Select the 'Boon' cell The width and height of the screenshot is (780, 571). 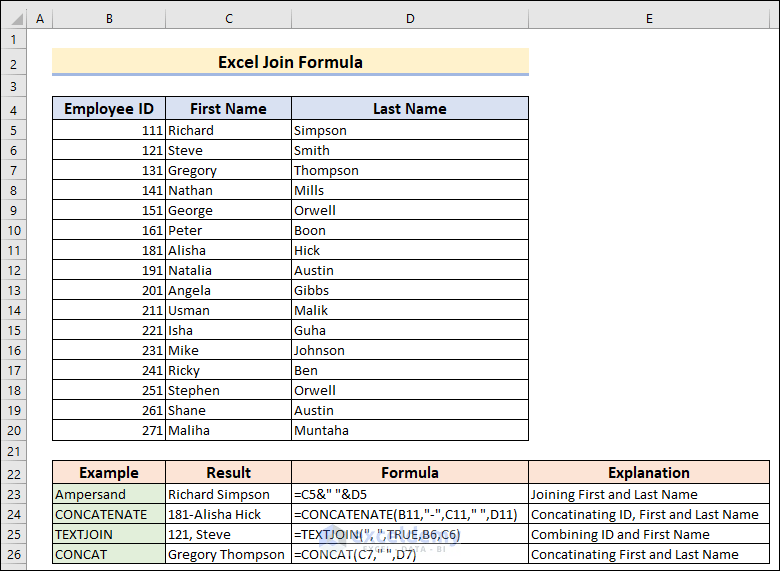(410, 230)
